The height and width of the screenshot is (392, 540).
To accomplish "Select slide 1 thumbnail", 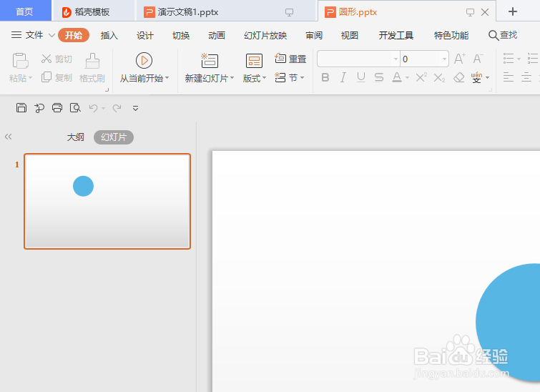I will [107, 201].
